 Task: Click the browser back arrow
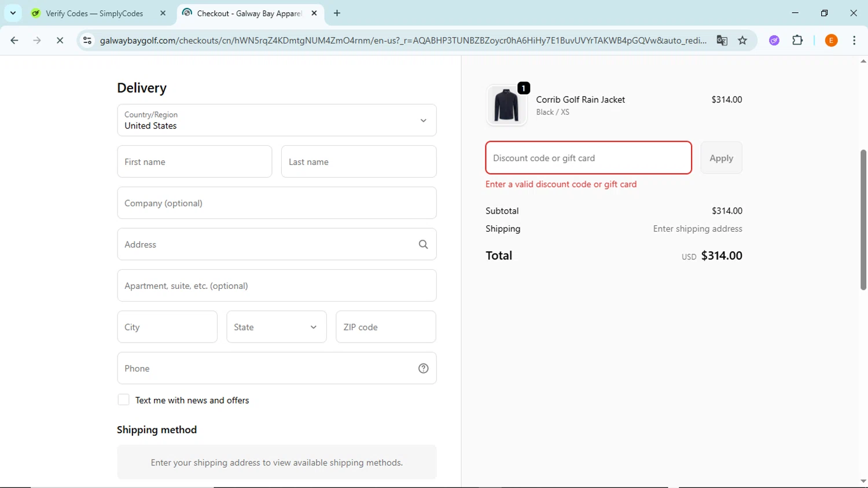click(x=14, y=41)
